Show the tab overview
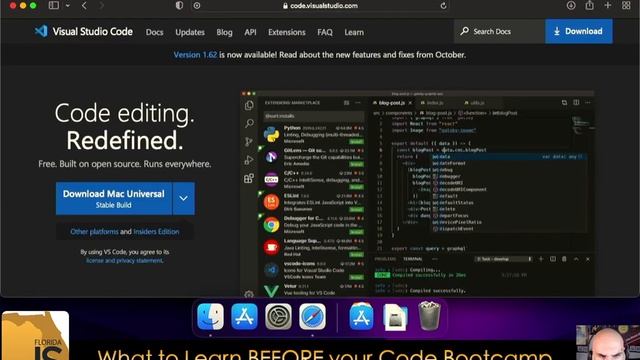This screenshot has width=640, height=360. [626, 5]
